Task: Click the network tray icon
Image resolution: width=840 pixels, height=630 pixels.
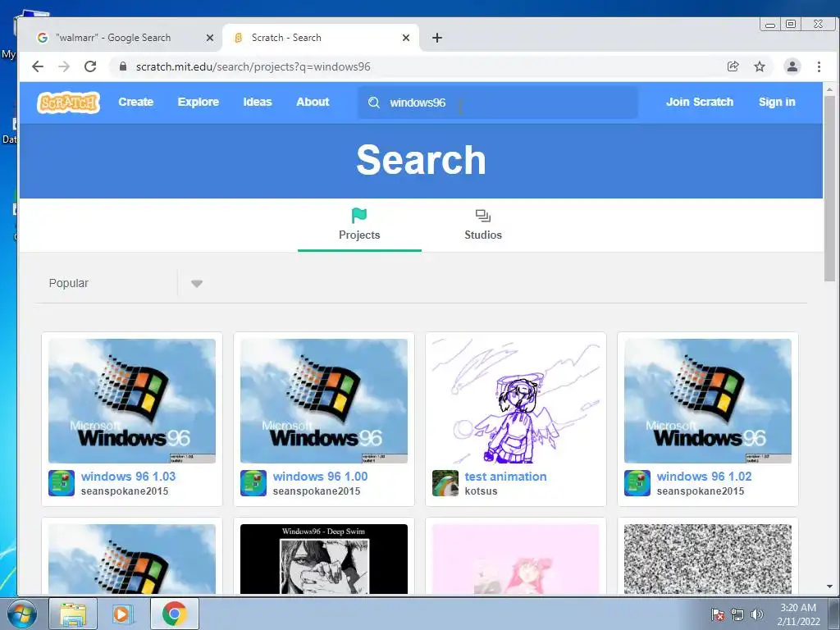Action: [x=737, y=614]
